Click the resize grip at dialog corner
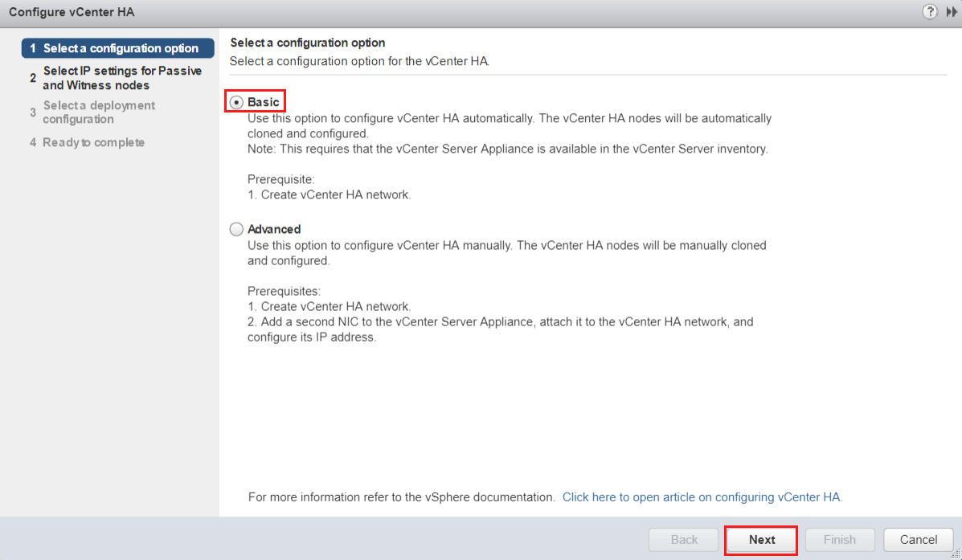962x560 pixels. (x=956, y=554)
